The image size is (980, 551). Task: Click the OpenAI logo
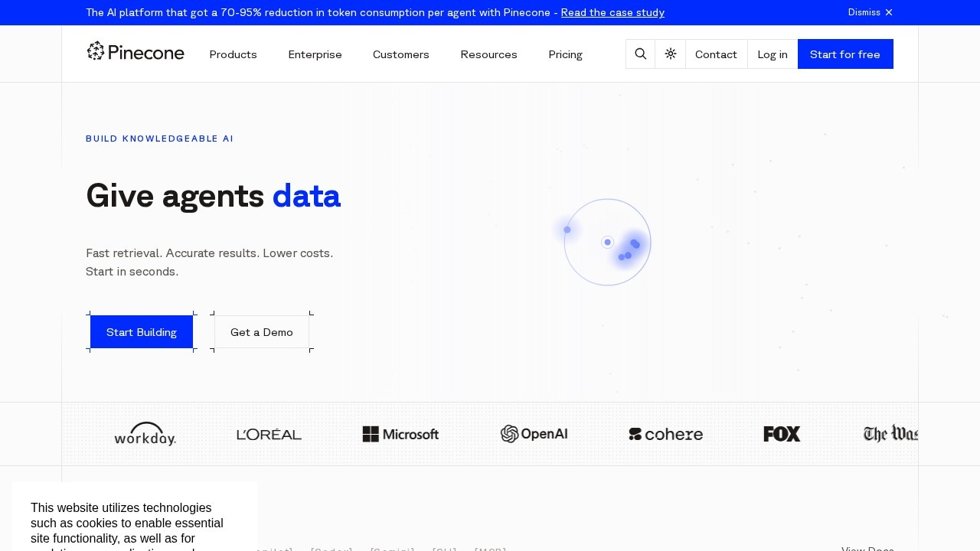click(534, 434)
